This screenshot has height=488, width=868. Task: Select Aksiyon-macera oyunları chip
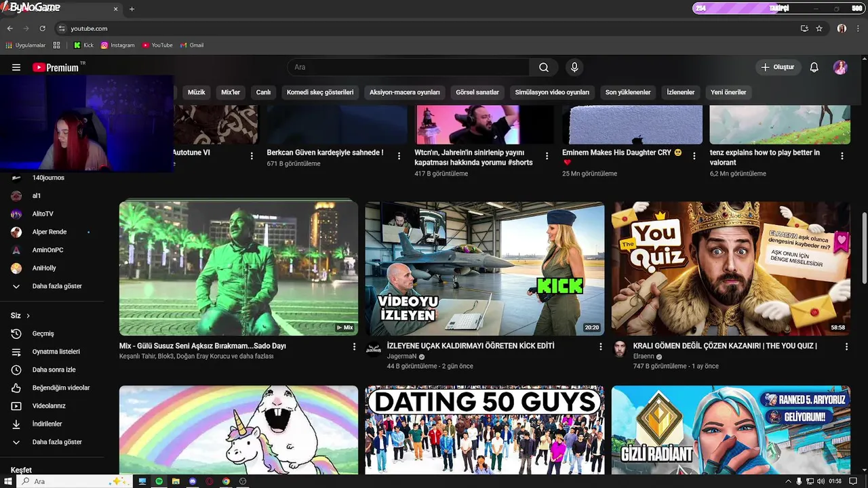point(405,92)
